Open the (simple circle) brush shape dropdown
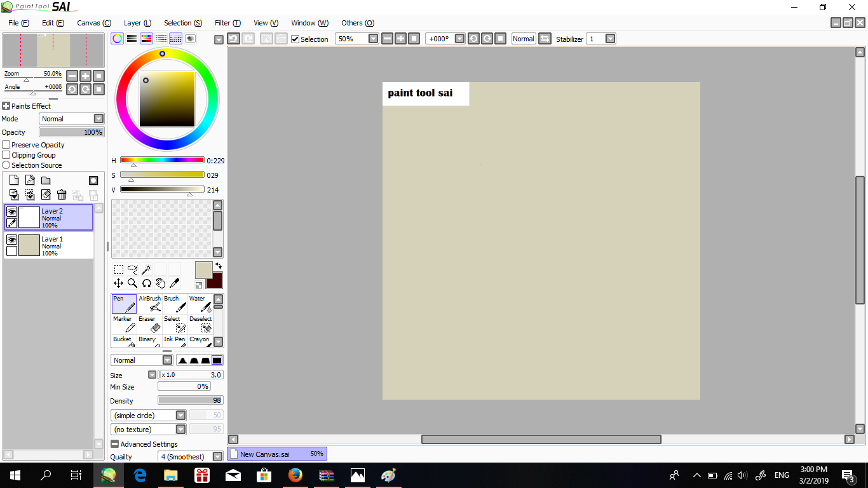The height and width of the screenshot is (488, 868). point(181,415)
